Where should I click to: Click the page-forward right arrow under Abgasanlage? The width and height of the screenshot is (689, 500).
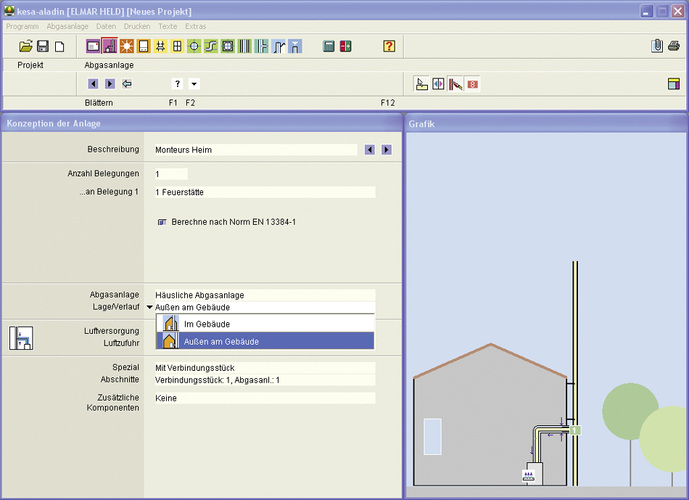(110, 84)
